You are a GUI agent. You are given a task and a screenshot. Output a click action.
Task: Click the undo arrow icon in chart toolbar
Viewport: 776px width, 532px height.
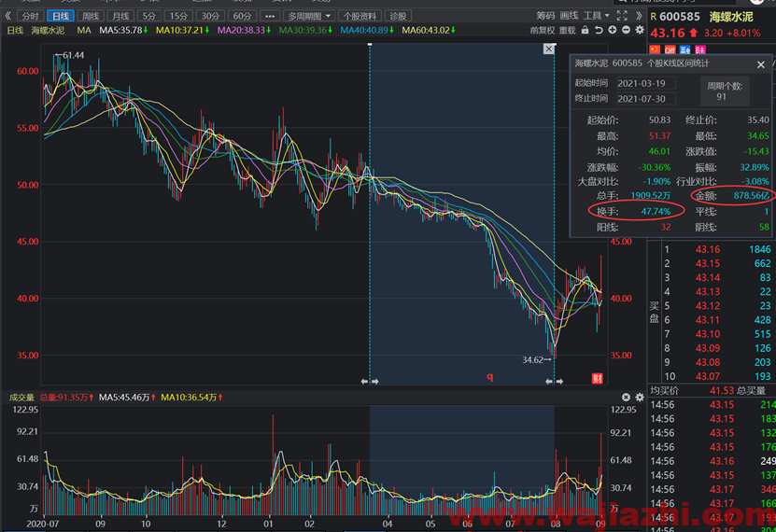pyautogui.click(x=599, y=30)
